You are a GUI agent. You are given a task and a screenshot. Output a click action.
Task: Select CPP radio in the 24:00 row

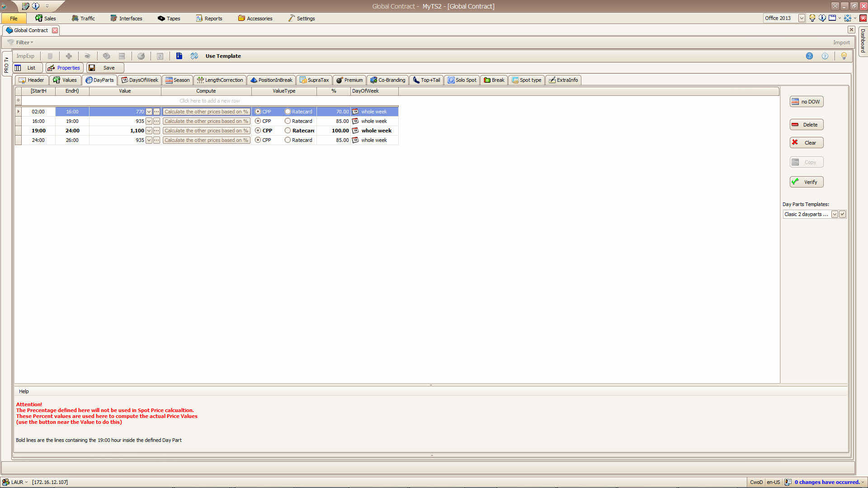258,140
